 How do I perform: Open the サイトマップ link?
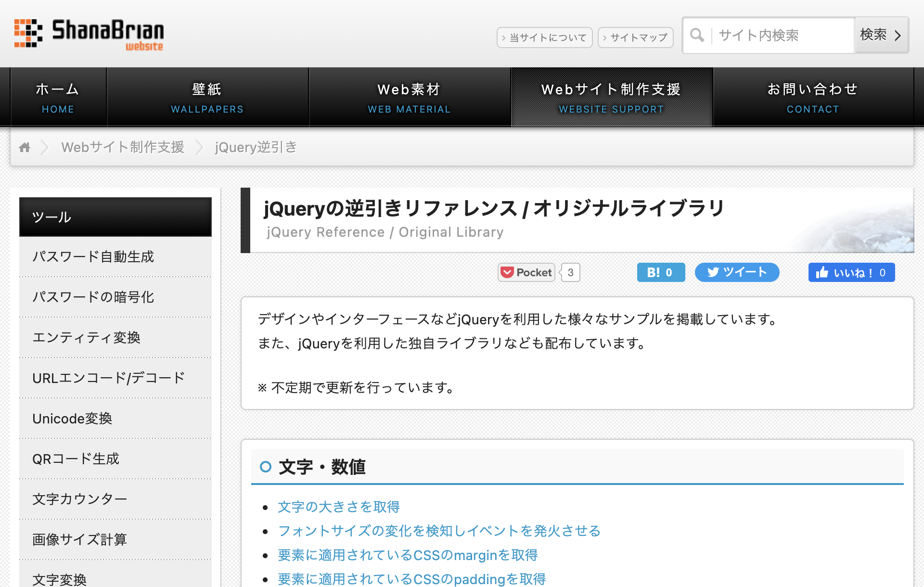(x=635, y=38)
